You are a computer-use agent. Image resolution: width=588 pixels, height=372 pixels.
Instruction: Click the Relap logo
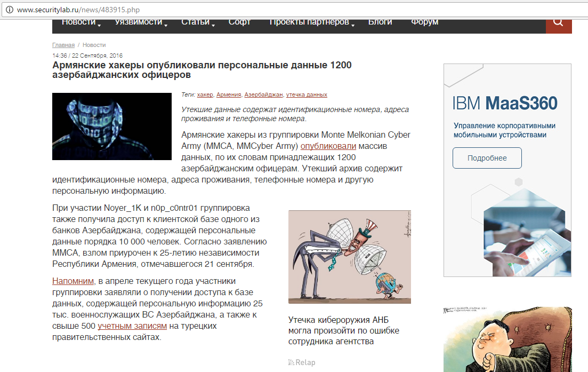(x=302, y=362)
